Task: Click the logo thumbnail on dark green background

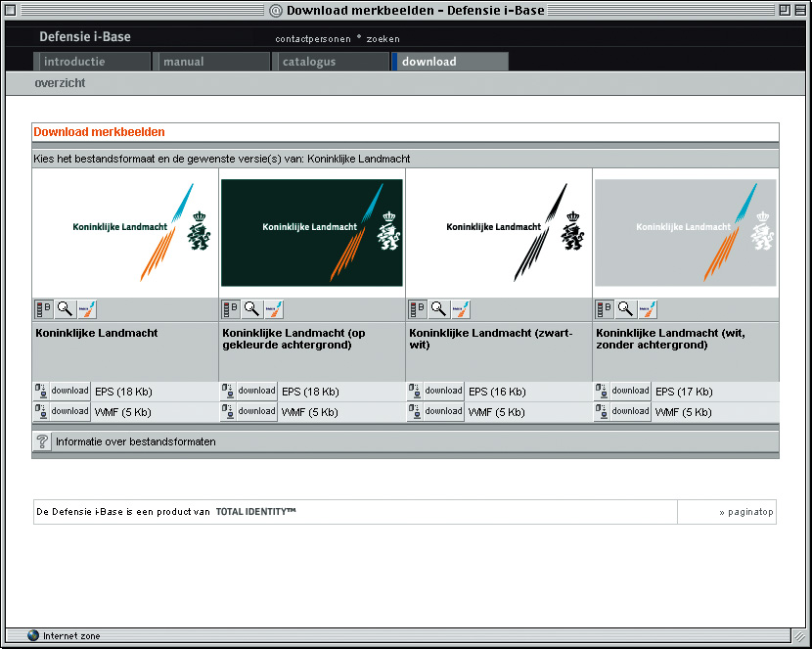Action: [x=312, y=233]
